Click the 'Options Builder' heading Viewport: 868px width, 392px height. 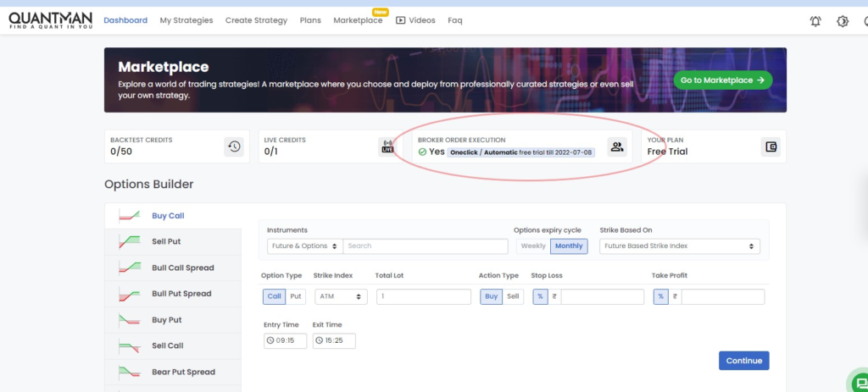[149, 184]
